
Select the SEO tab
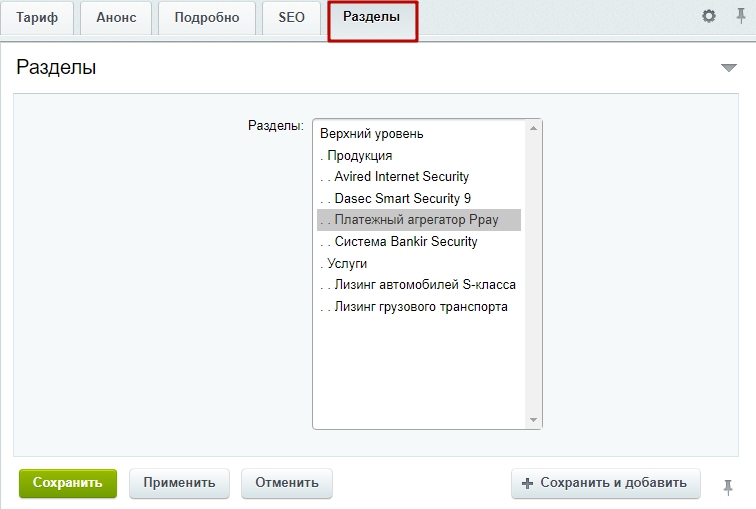pos(291,18)
